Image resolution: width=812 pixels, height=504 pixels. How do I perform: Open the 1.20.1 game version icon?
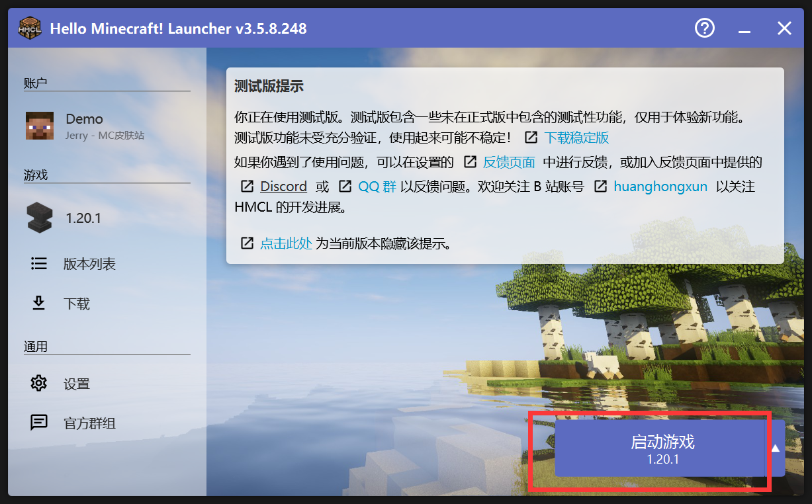coord(39,218)
